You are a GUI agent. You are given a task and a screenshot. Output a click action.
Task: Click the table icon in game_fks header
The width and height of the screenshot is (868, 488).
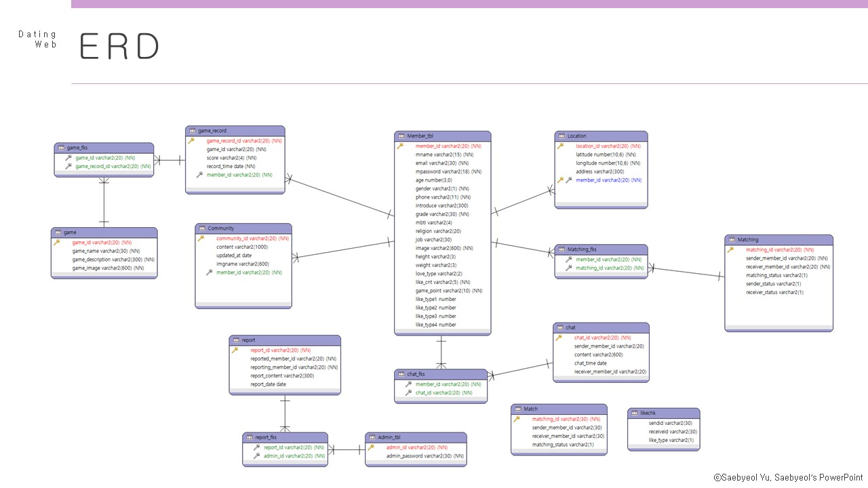(x=61, y=148)
